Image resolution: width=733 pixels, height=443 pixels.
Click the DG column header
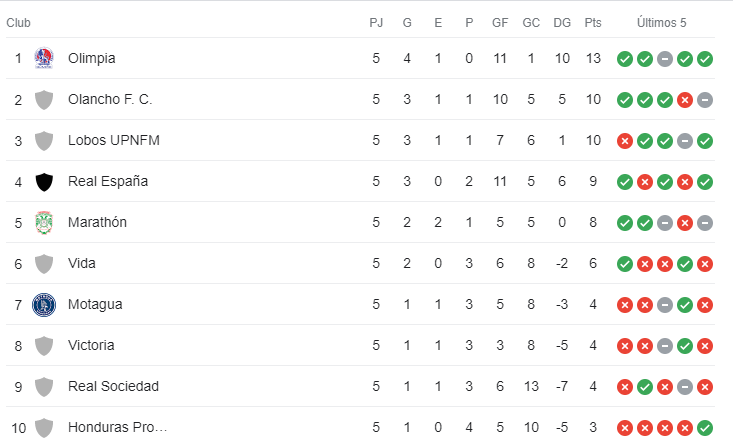click(562, 23)
